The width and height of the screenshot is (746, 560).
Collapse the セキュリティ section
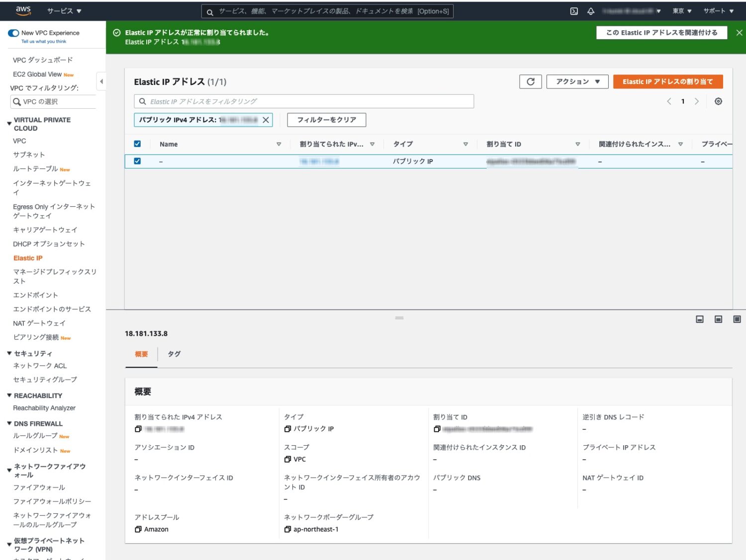pos(9,353)
